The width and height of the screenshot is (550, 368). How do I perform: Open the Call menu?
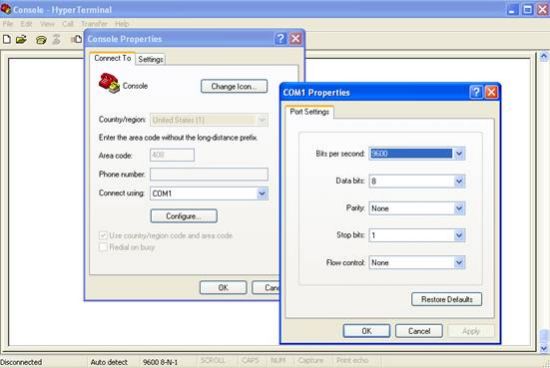(68, 24)
